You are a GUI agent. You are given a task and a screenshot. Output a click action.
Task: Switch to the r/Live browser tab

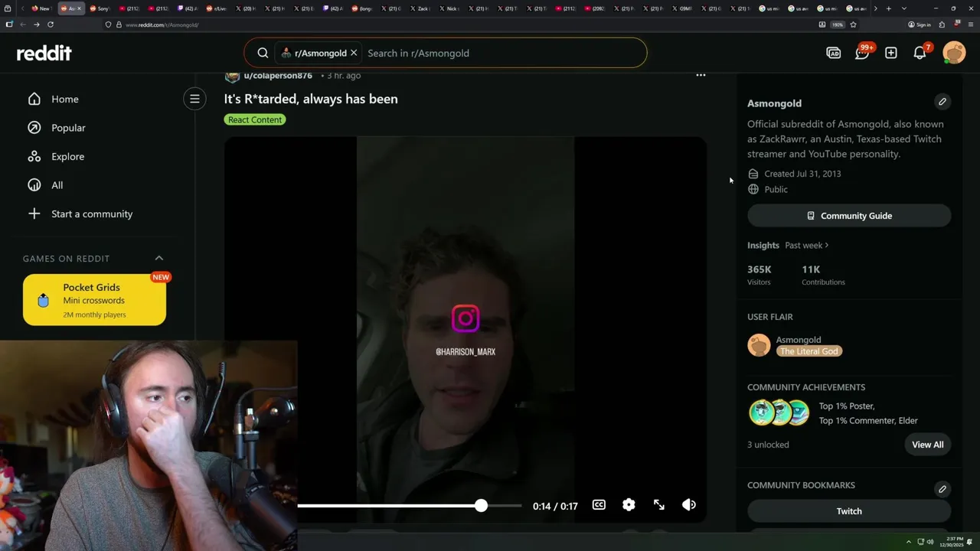[216, 8]
